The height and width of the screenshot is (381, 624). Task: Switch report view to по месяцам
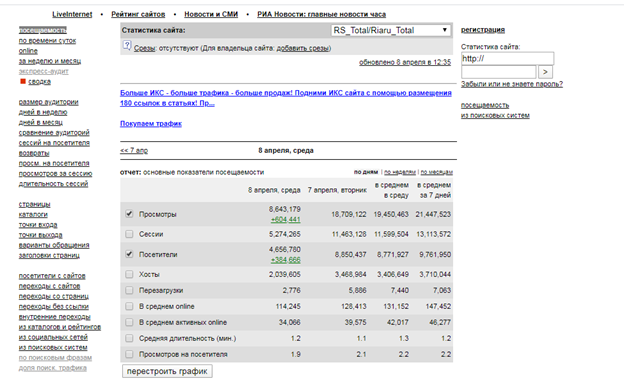(x=437, y=172)
